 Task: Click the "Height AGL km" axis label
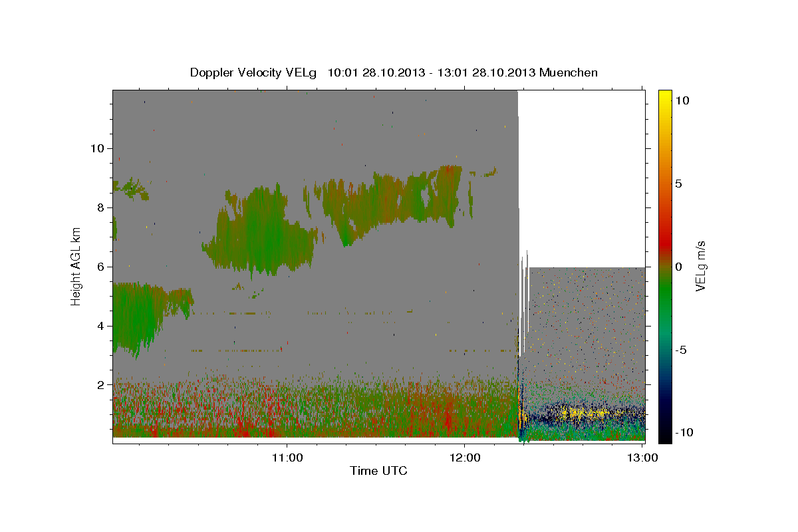76,266
